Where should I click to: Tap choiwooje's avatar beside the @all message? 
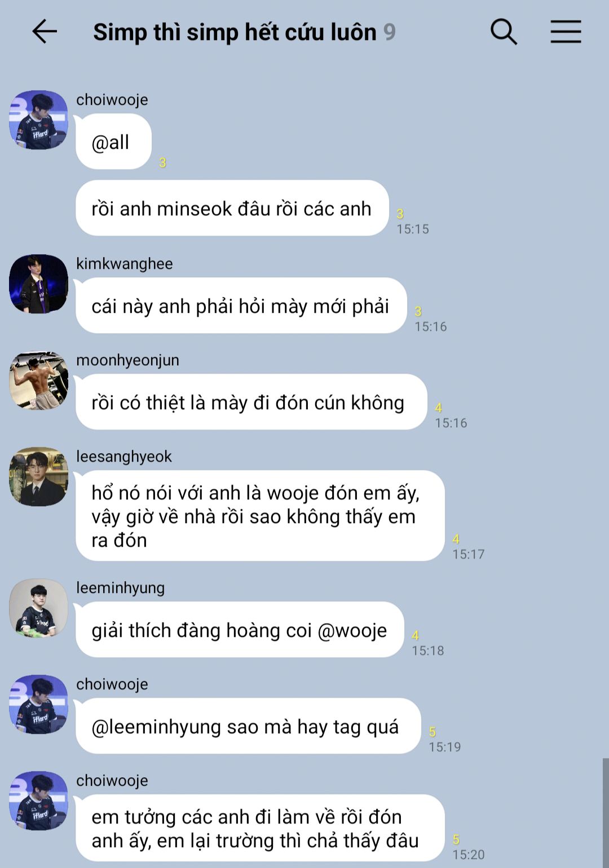point(38,119)
